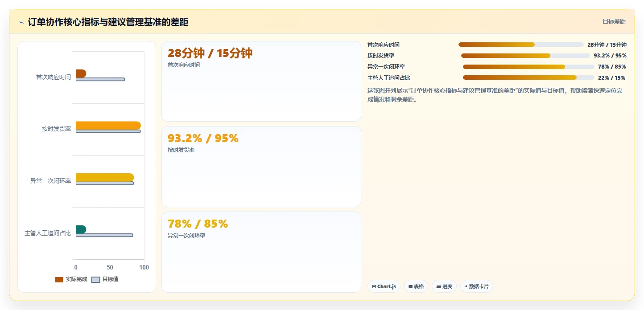Click the lightning icon beside the dashboard title

[x=21, y=22]
